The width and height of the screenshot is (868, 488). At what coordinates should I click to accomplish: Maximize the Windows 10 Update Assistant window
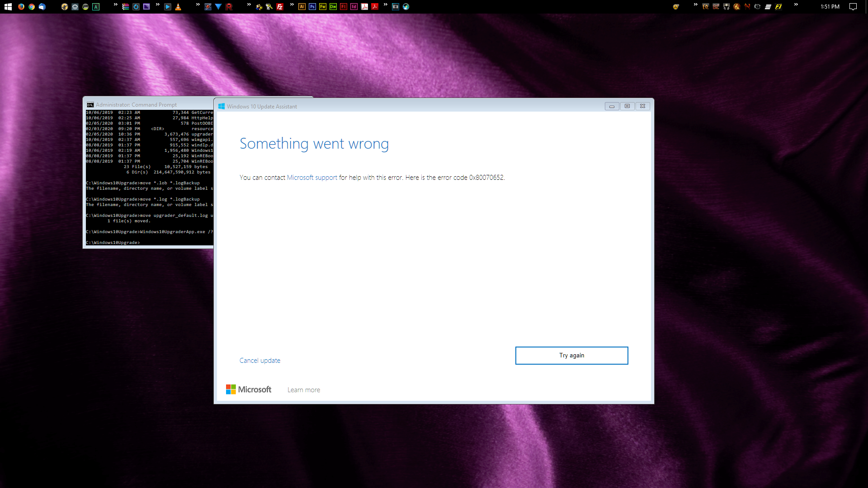click(x=627, y=106)
